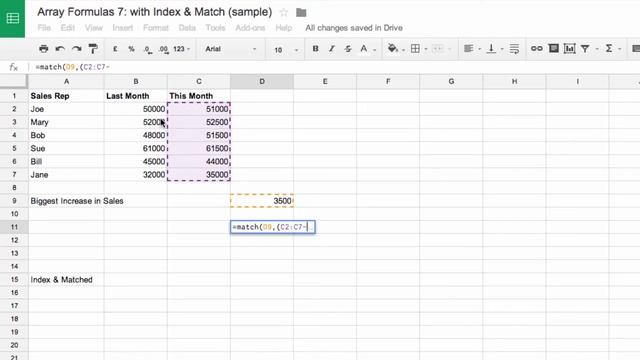Open the font size 10 dropdown
The width and height of the screenshot is (640, 360).
(x=286, y=49)
